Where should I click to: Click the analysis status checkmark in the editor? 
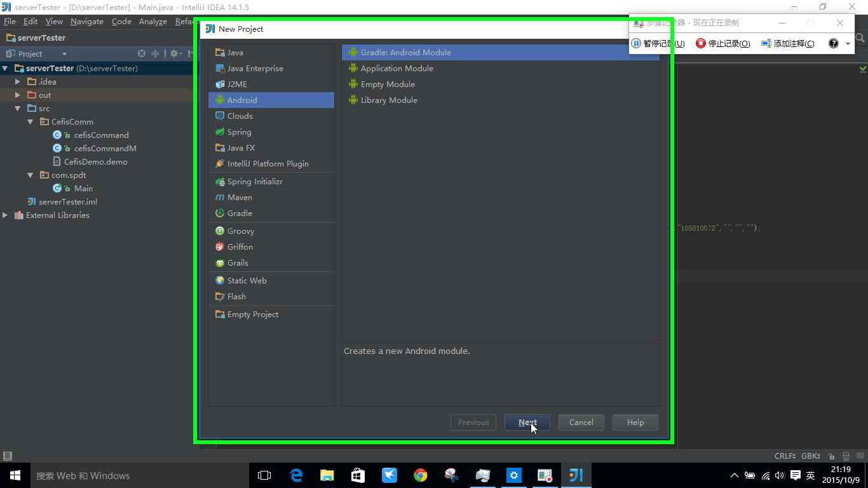pyautogui.click(x=862, y=69)
